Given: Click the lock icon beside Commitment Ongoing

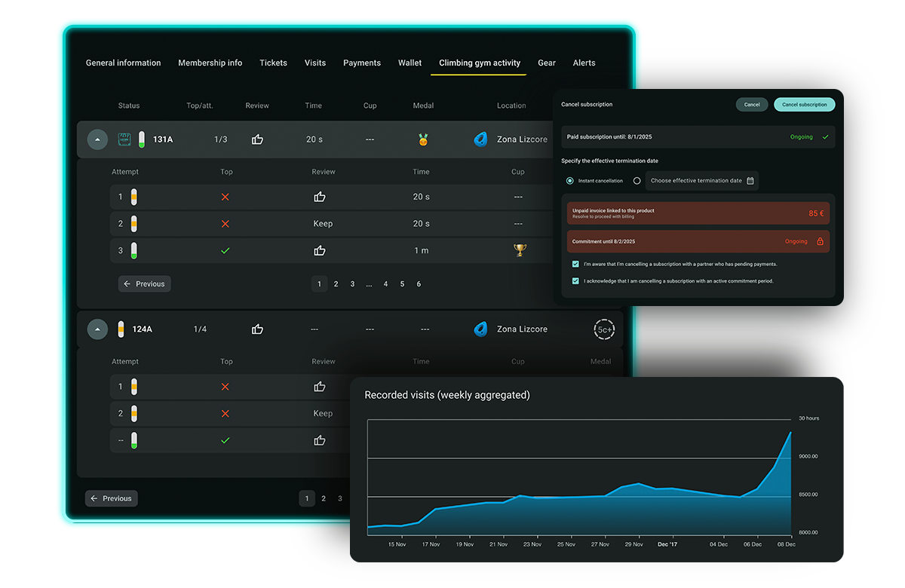Looking at the screenshot, I should tap(821, 241).
